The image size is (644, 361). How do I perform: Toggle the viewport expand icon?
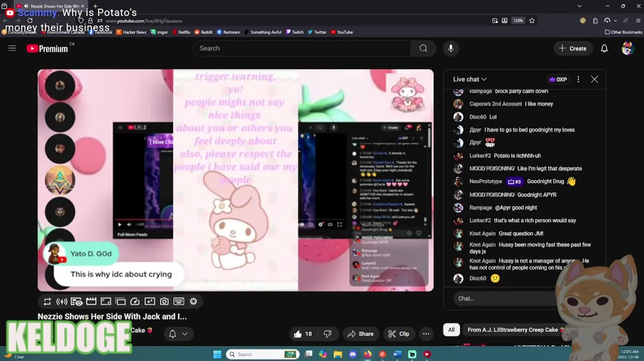(x=120, y=301)
